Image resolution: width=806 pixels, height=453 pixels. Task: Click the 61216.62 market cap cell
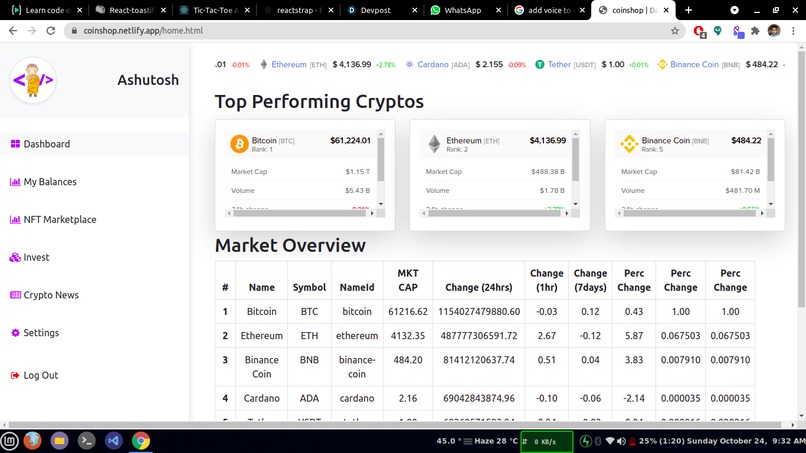(x=408, y=312)
